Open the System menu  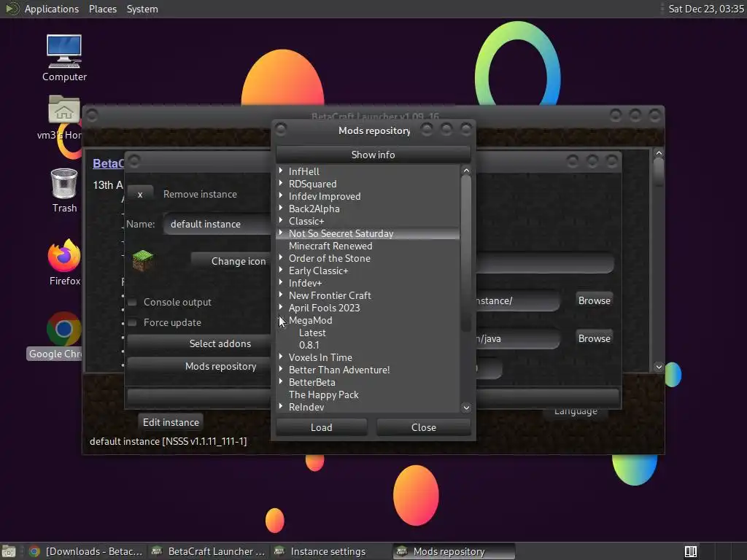pyautogui.click(x=142, y=9)
